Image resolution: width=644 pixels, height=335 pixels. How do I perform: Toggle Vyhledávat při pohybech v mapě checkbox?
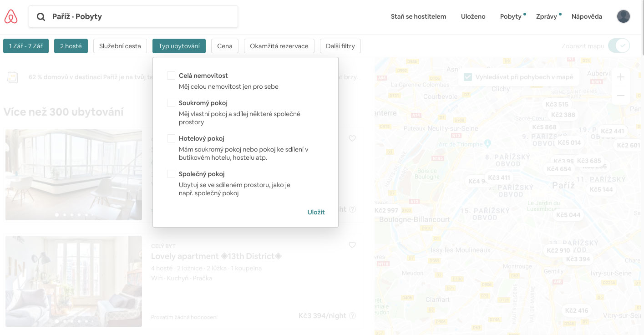pos(468,77)
